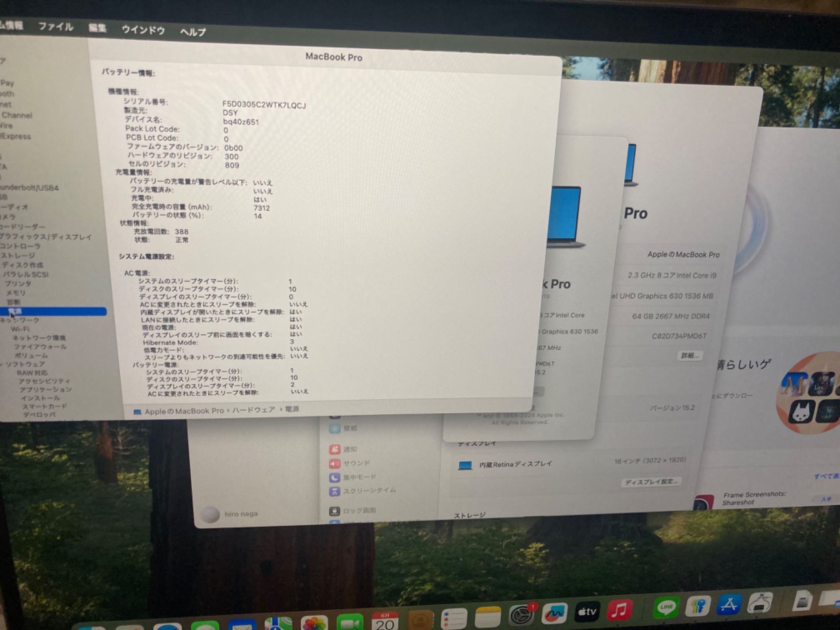840x630 pixels.
Task: Select プリンタ in the hardware sidebar
Action: [x=18, y=283]
